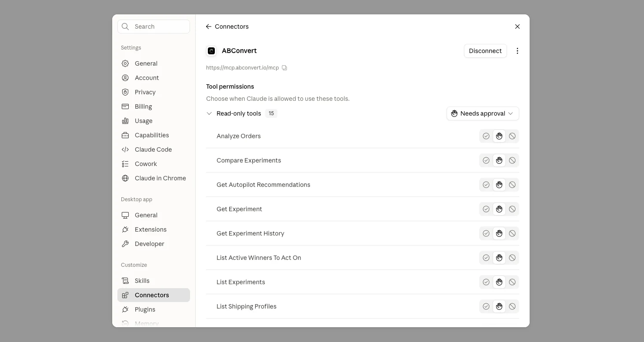Open the Needs approval dropdown

[483, 113]
